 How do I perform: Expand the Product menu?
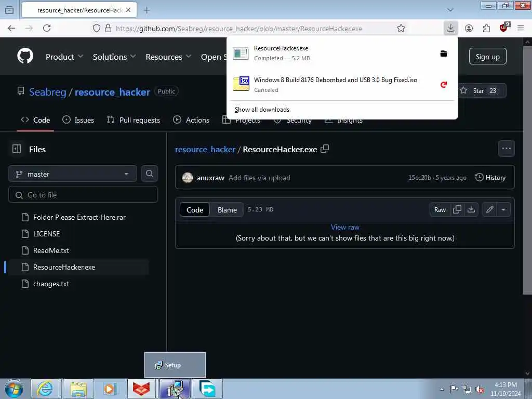(x=64, y=57)
